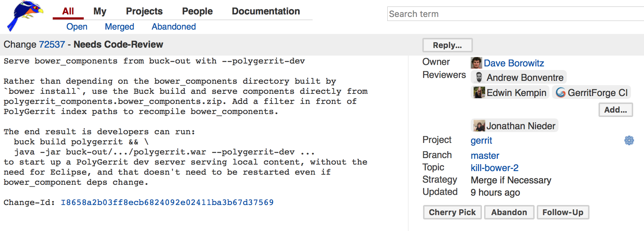Click Jonathan Nieder's avatar icon
Viewport: 644px width, 231px height.
[x=479, y=126]
